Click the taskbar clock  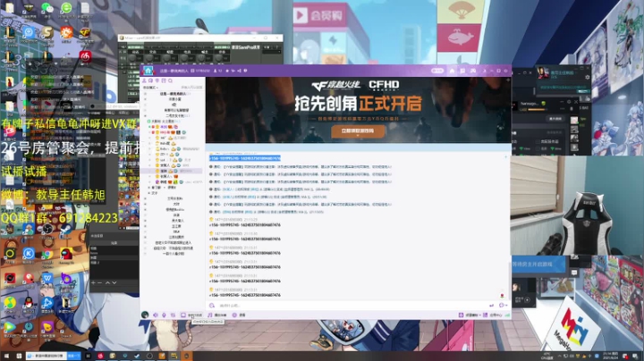coord(611,356)
